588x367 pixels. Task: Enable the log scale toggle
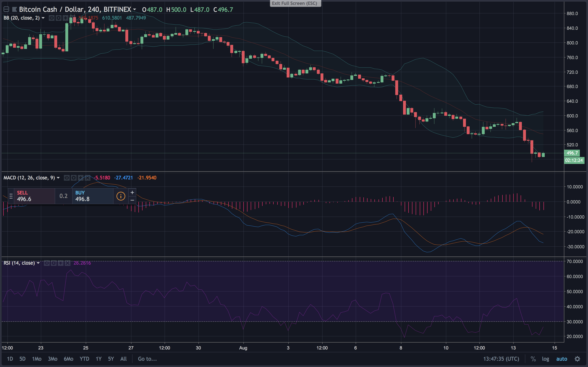point(545,359)
